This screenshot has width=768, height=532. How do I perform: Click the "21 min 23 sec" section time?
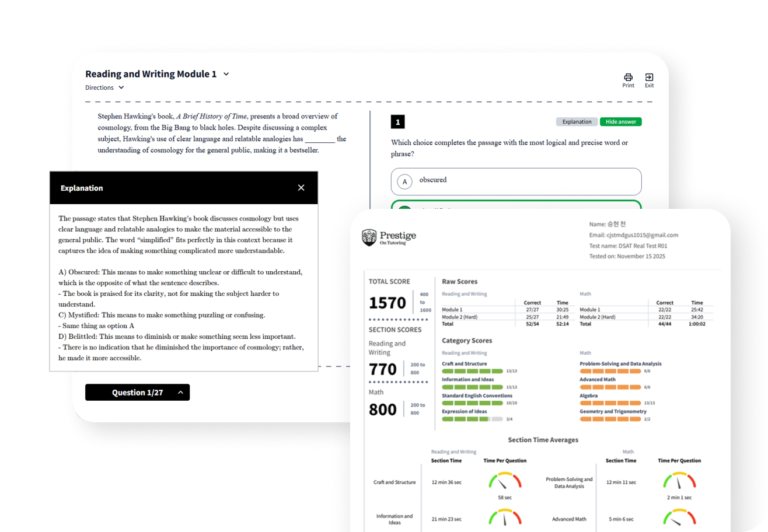point(446,519)
